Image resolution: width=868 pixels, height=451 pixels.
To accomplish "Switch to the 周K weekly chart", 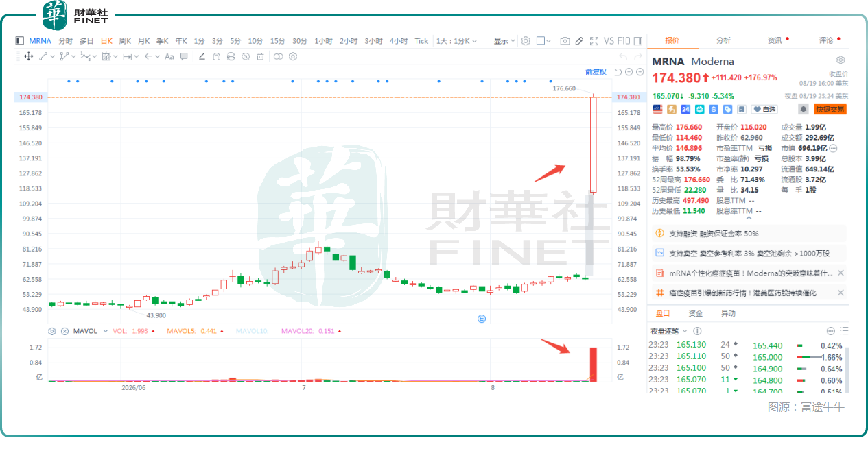I will point(125,40).
